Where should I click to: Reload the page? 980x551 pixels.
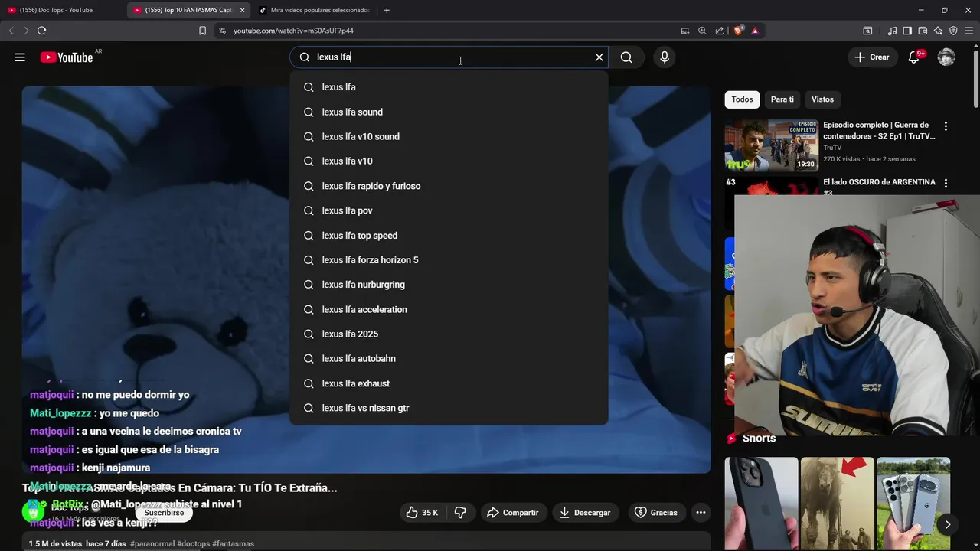point(41,31)
